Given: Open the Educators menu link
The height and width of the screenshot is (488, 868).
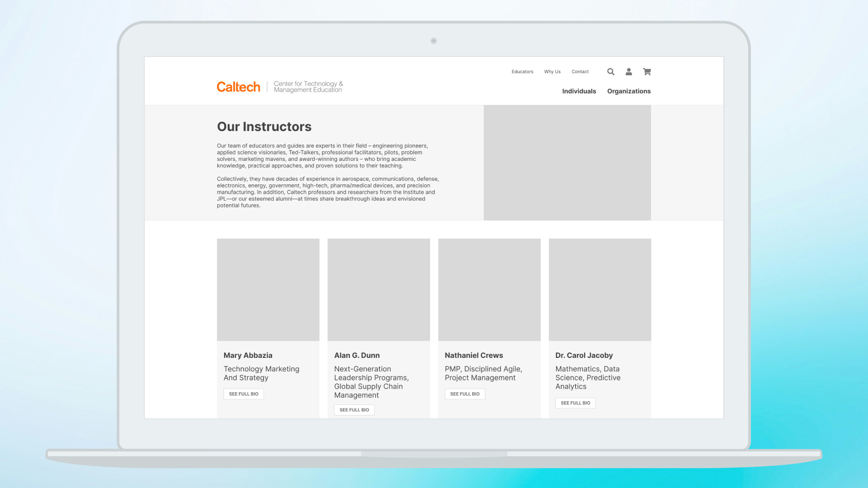Looking at the screenshot, I should 522,72.
